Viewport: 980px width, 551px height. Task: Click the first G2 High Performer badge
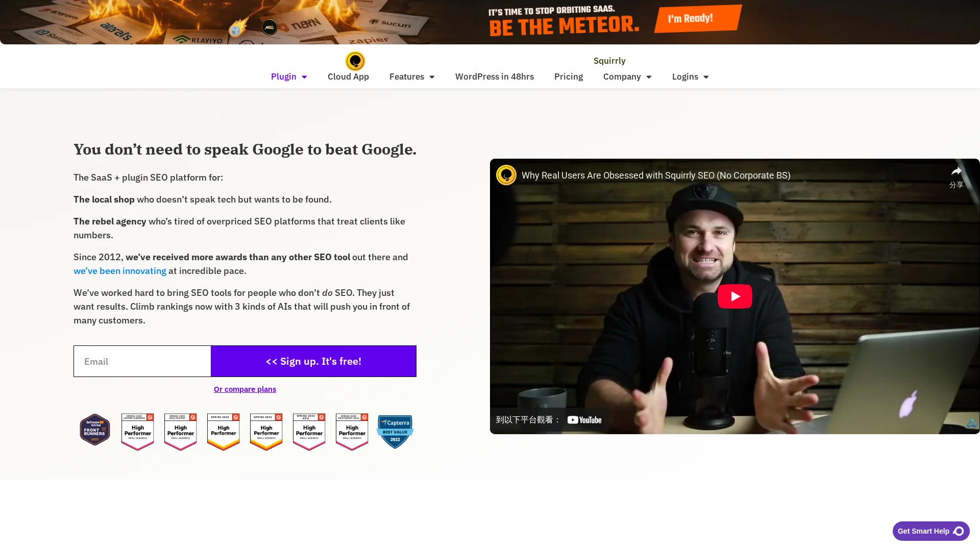click(138, 432)
